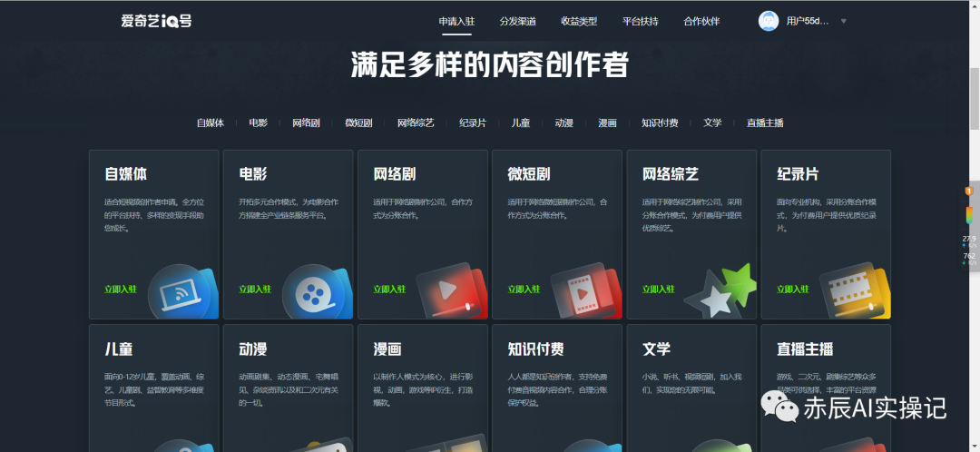Click the 电影 card title
This screenshot has height=452, width=980.
[x=253, y=173]
